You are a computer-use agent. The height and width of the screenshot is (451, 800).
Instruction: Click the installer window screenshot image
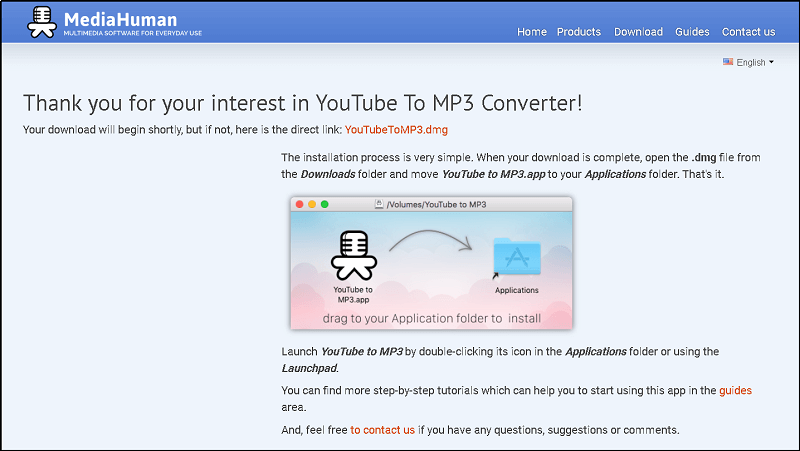(432, 263)
